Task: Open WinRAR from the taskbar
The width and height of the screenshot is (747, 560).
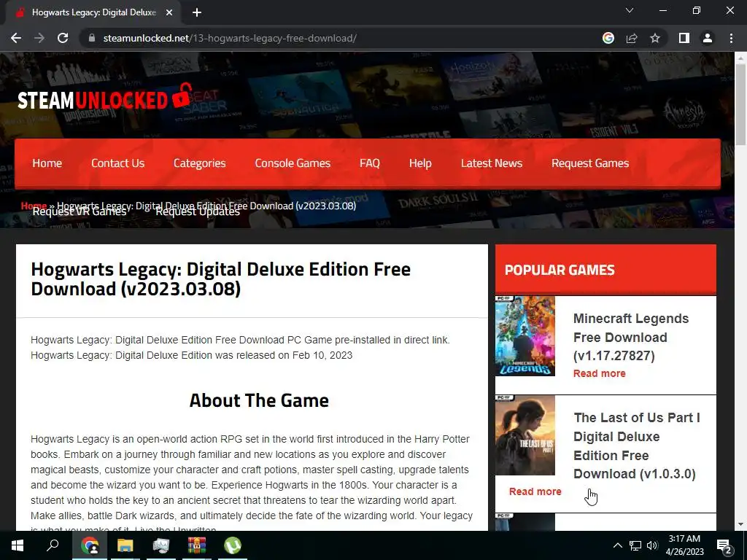Action: pyautogui.click(x=196, y=545)
